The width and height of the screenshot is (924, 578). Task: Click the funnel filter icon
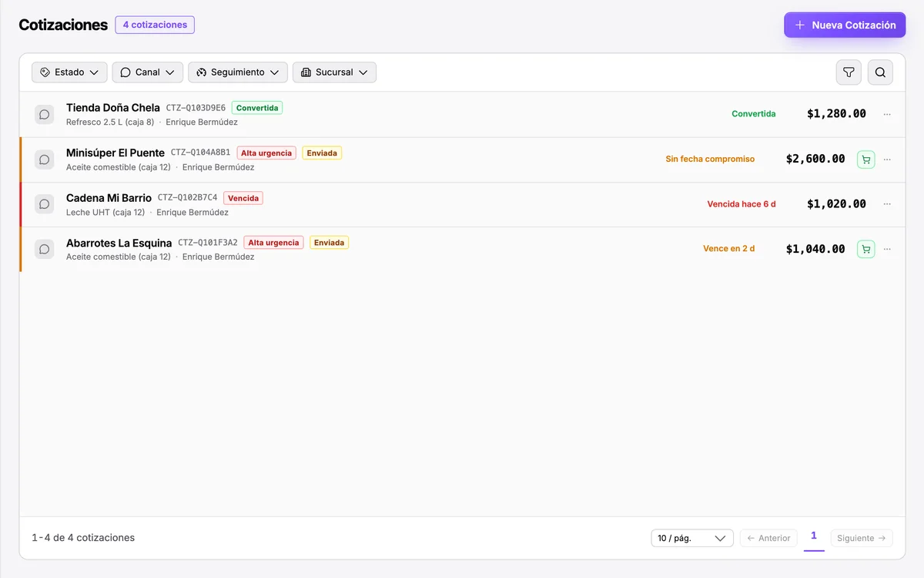point(849,72)
